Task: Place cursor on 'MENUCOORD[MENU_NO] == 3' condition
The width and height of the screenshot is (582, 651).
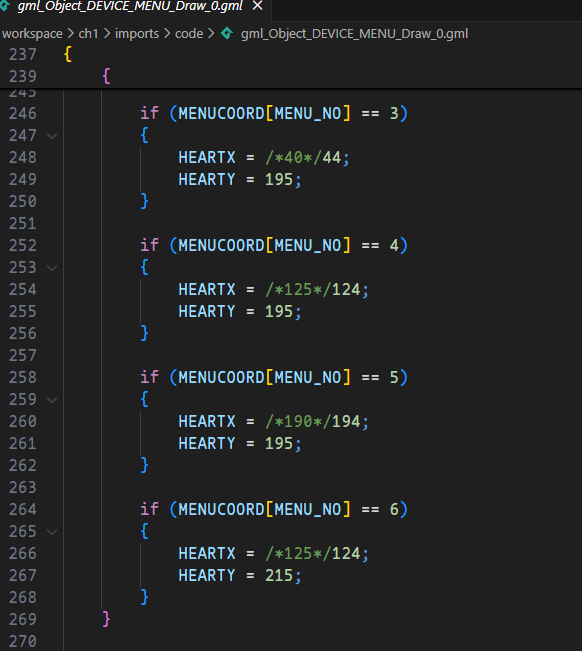Action: point(289,113)
